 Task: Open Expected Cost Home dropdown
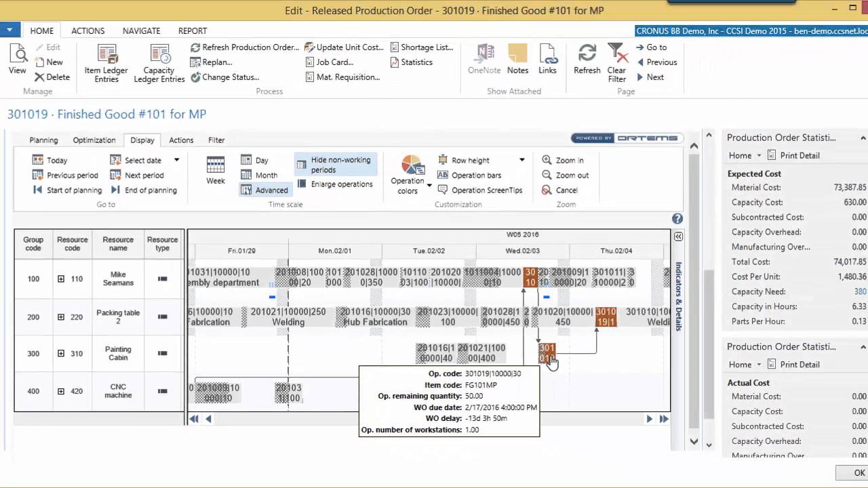[x=745, y=155]
